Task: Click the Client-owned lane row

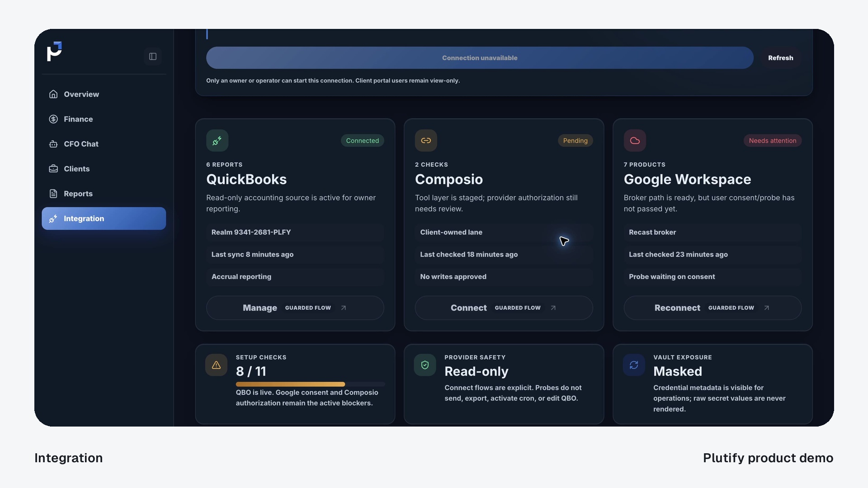Action: click(504, 232)
